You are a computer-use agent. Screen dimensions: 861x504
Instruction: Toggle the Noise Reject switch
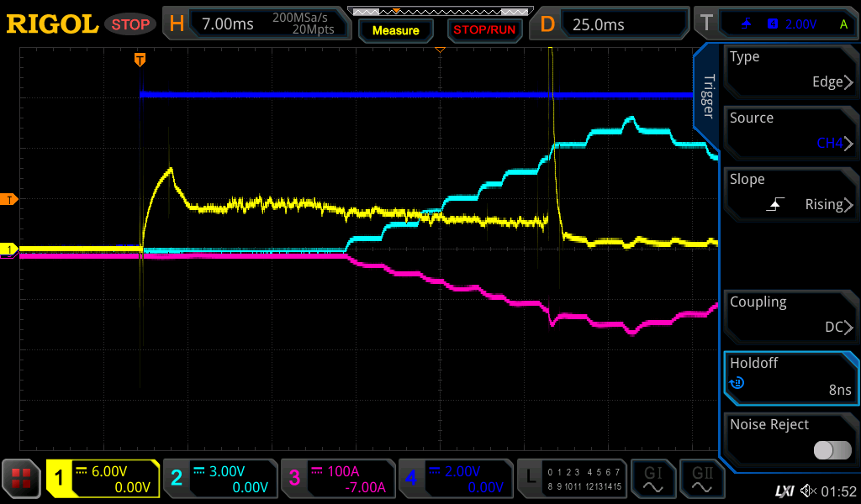click(x=832, y=450)
